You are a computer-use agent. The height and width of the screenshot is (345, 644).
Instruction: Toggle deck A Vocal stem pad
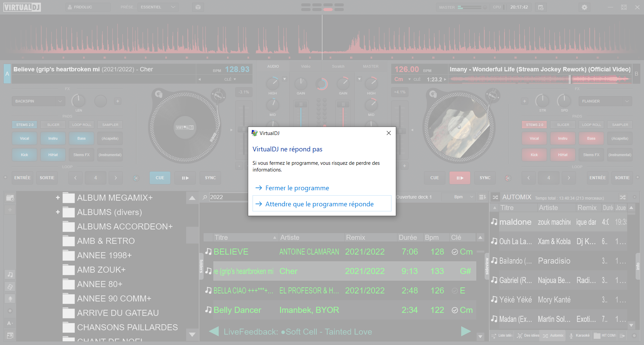coord(24,138)
